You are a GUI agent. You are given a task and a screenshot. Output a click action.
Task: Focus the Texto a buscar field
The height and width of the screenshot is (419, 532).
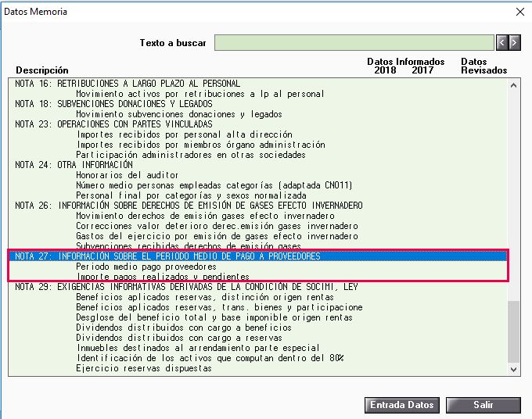pyautogui.click(x=354, y=43)
